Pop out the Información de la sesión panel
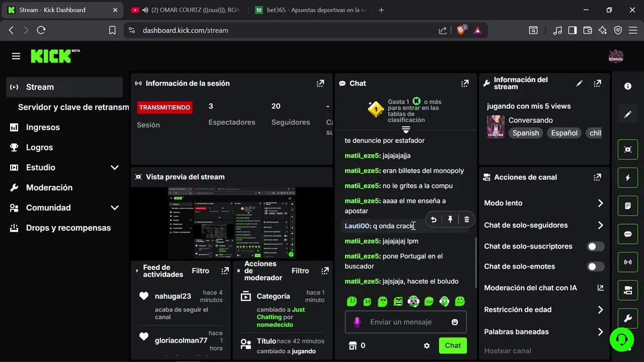The image size is (644, 362). [320, 83]
